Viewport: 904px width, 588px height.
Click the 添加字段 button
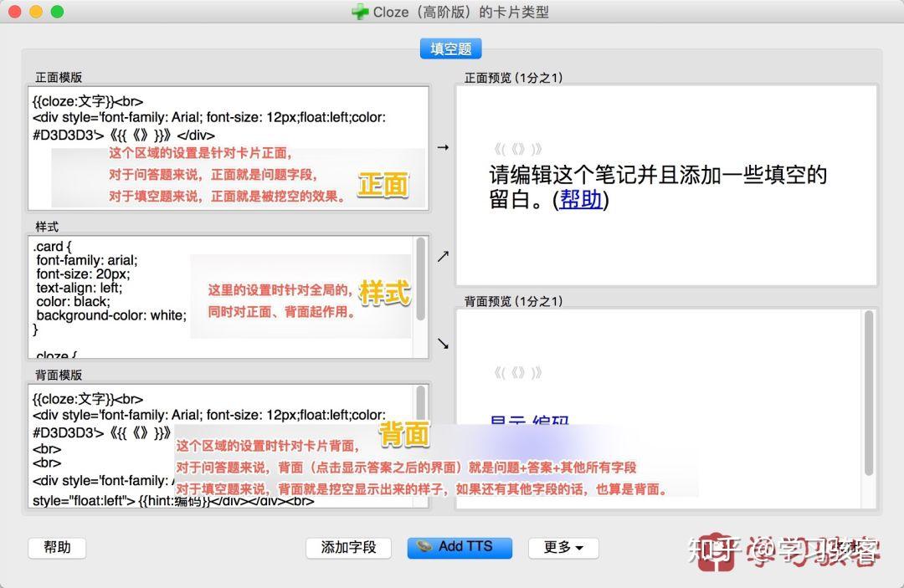[348, 547]
